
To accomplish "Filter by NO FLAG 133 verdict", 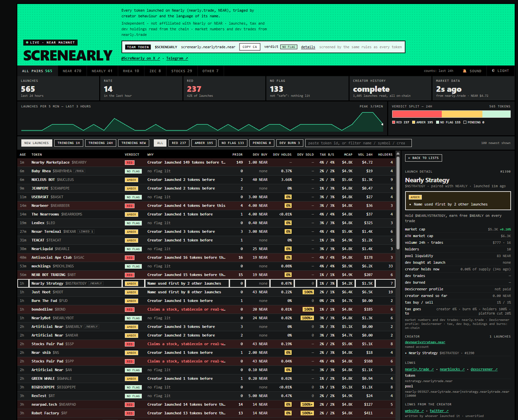I will pos(233,143).
